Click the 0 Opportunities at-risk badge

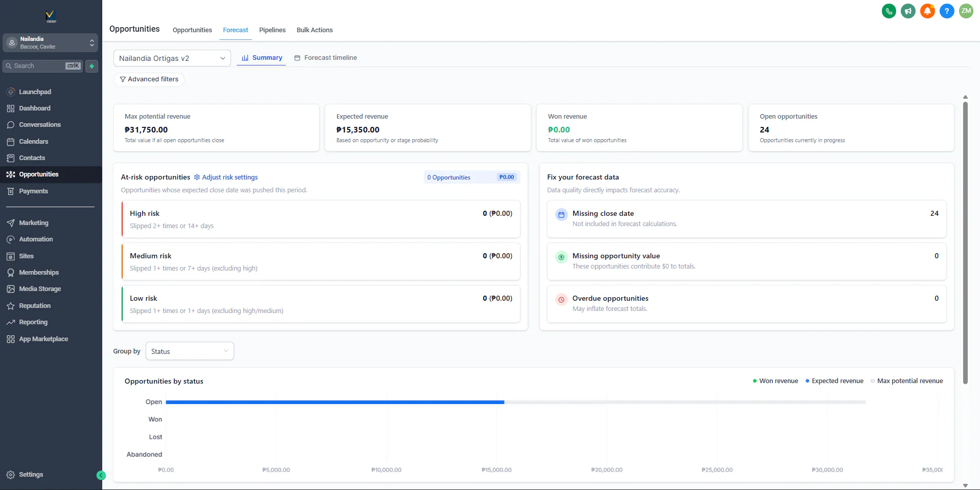[472, 177]
